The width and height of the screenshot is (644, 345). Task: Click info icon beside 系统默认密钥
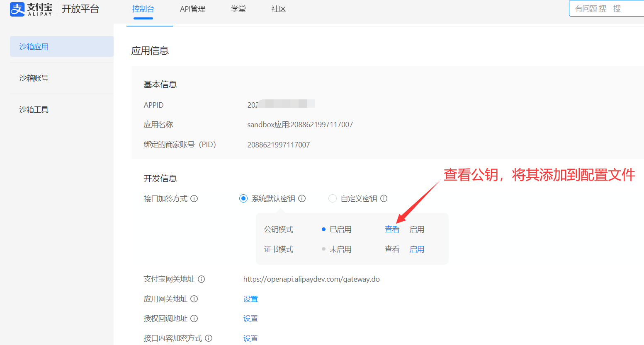(302, 199)
